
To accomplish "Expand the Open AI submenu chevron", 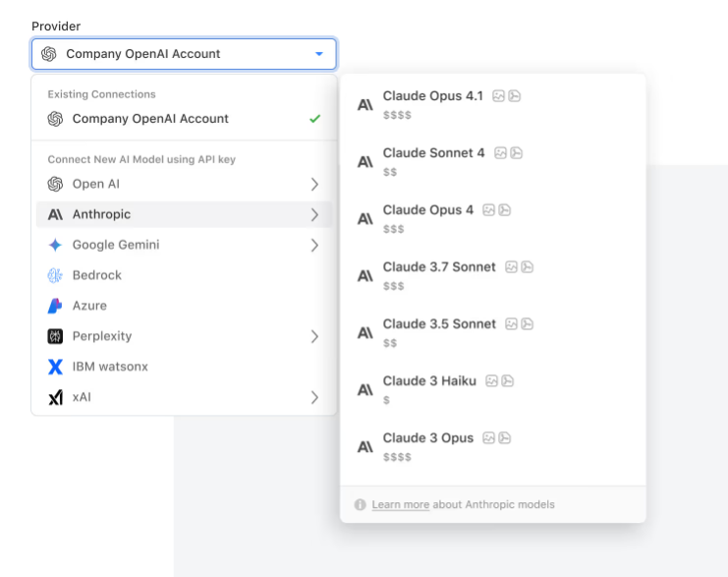I will 314,185.
